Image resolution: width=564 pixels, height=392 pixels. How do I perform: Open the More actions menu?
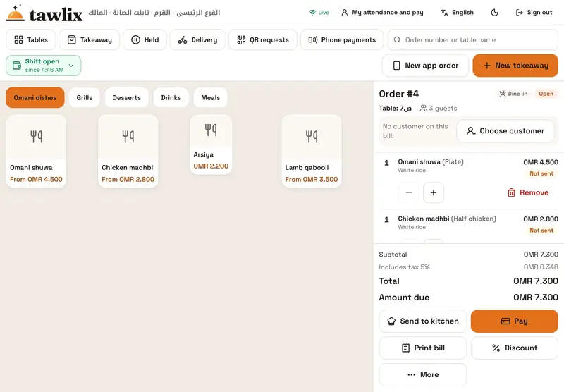[423, 375]
